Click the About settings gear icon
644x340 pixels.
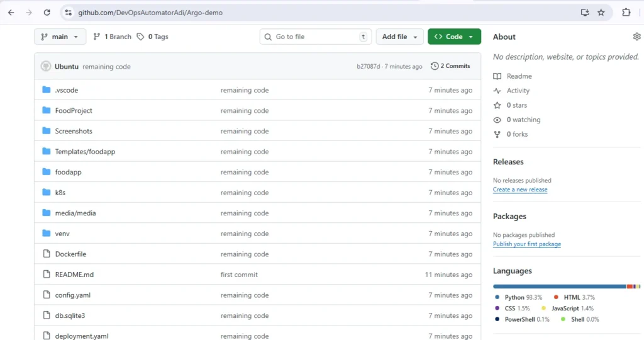tap(636, 37)
